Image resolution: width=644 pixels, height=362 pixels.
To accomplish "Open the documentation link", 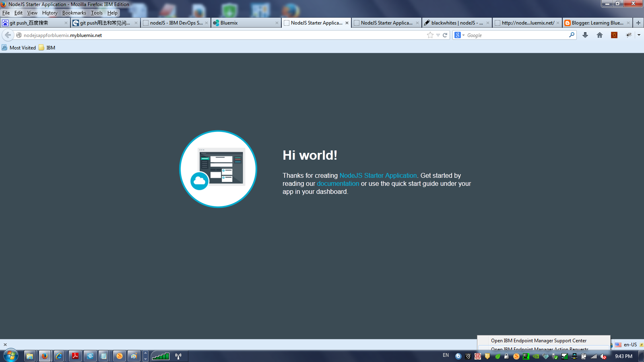I will click(x=338, y=183).
